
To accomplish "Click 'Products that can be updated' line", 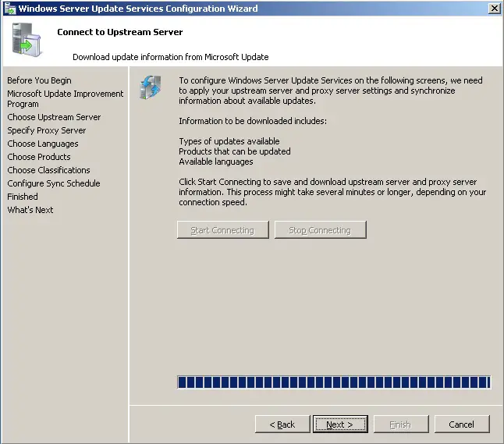I will (x=235, y=151).
